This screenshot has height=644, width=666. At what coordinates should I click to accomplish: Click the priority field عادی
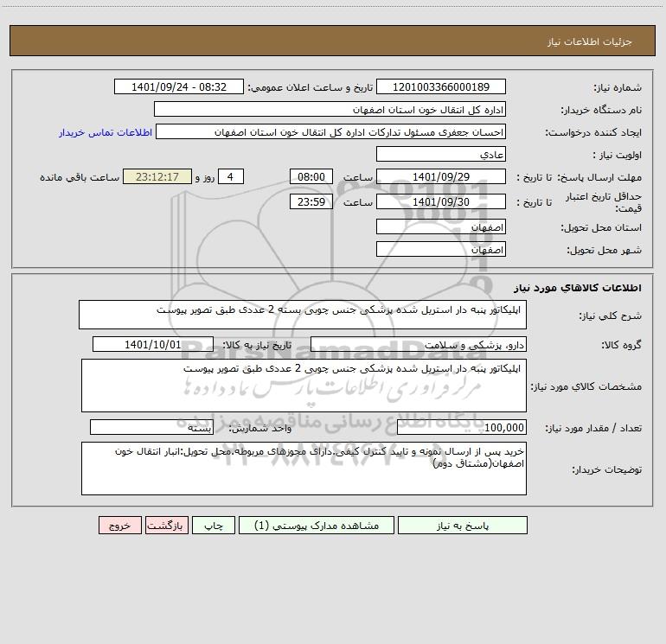click(x=441, y=154)
